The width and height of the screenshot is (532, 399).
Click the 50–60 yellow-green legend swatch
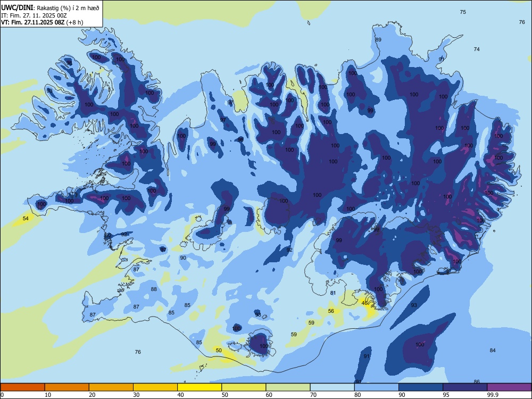(x=244, y=387)
